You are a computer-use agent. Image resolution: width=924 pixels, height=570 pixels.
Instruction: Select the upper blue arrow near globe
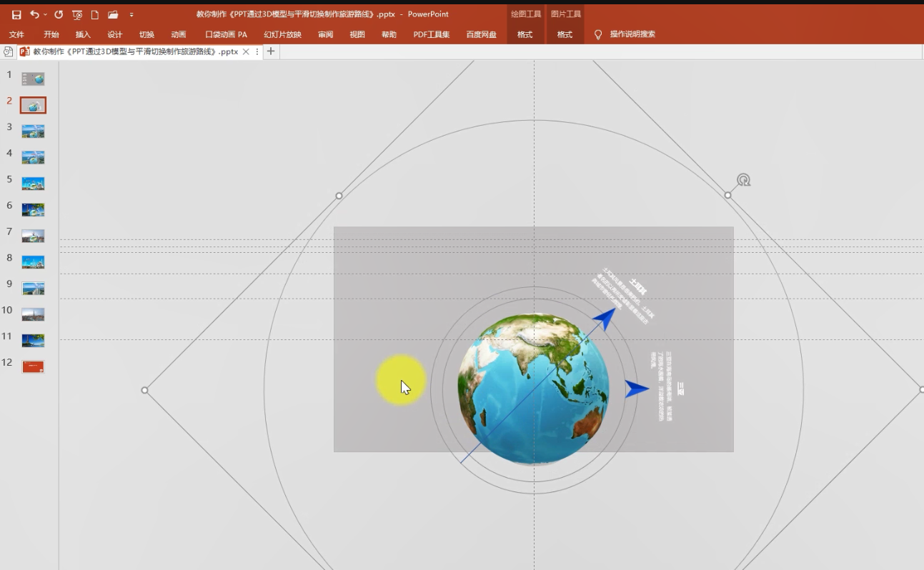[x=605, y=319]
